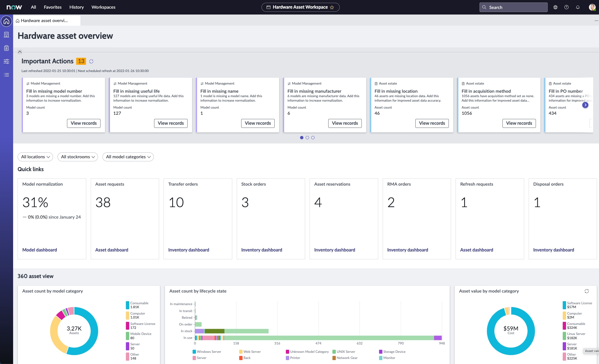Go to third Important Actions page dot
599x364 pixels.
pos(313,138)
